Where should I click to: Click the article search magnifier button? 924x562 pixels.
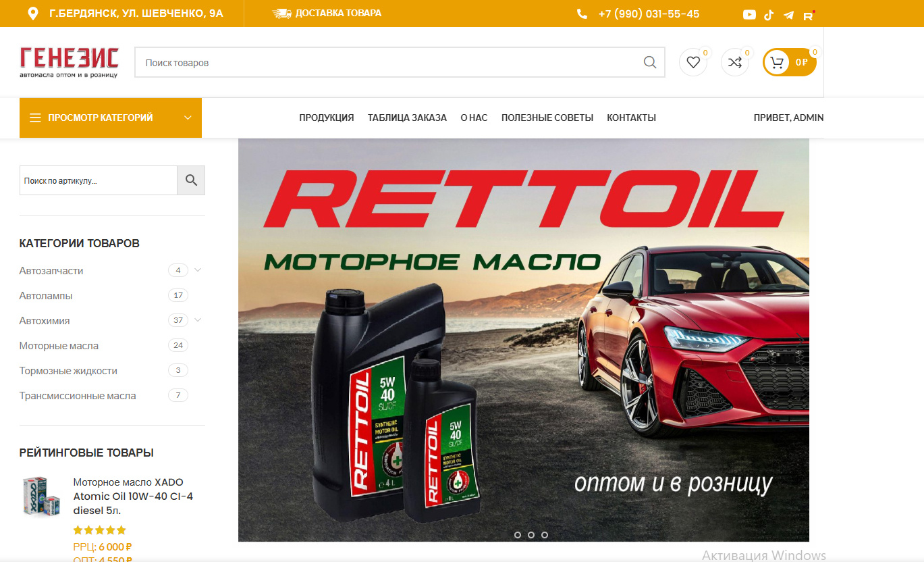(x=191, y=180)
